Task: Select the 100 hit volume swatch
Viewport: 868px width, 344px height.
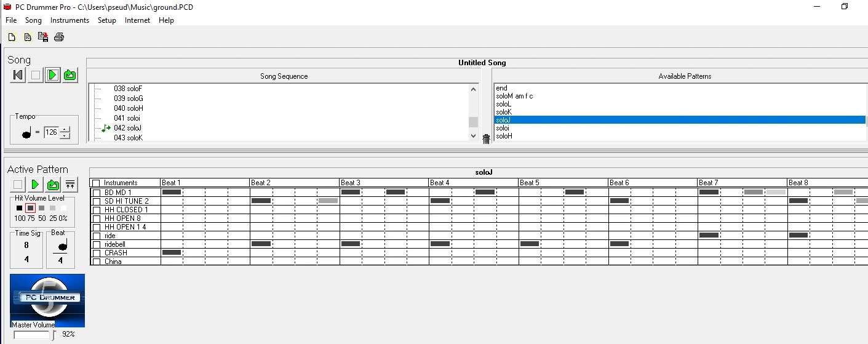Action: click(x=19, y=209)
